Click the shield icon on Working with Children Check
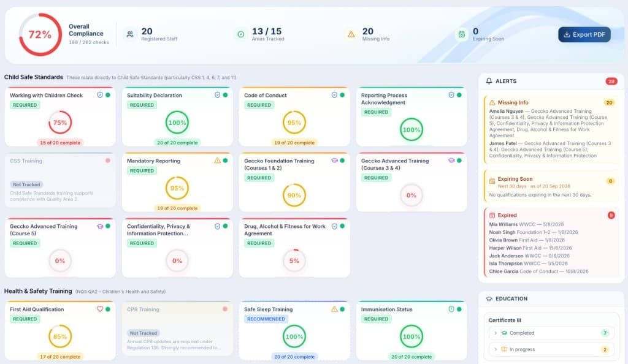 pos(100,95)
